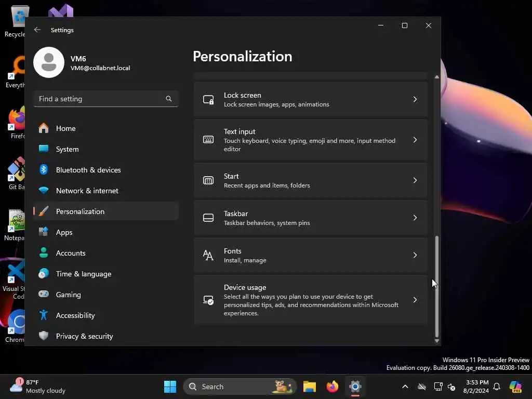This screenshot has width=532, height=399.
Task: Click the back arrow in Settings
Action: point(37,30)
